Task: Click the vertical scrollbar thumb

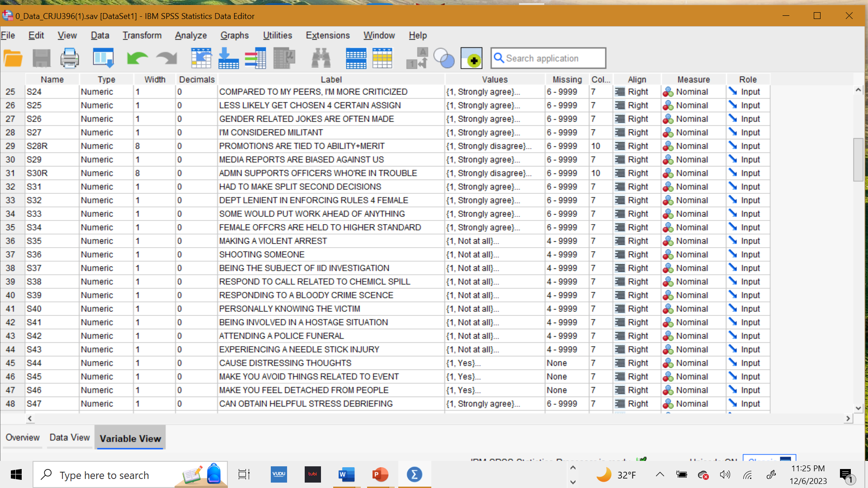Action: pyautogui.click(x=858, y=160)
